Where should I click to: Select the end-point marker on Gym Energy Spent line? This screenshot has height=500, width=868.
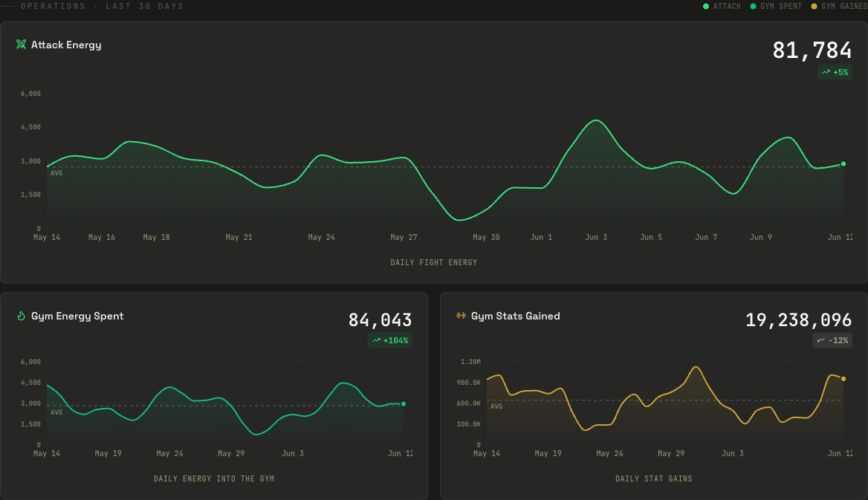click(404, 404)
